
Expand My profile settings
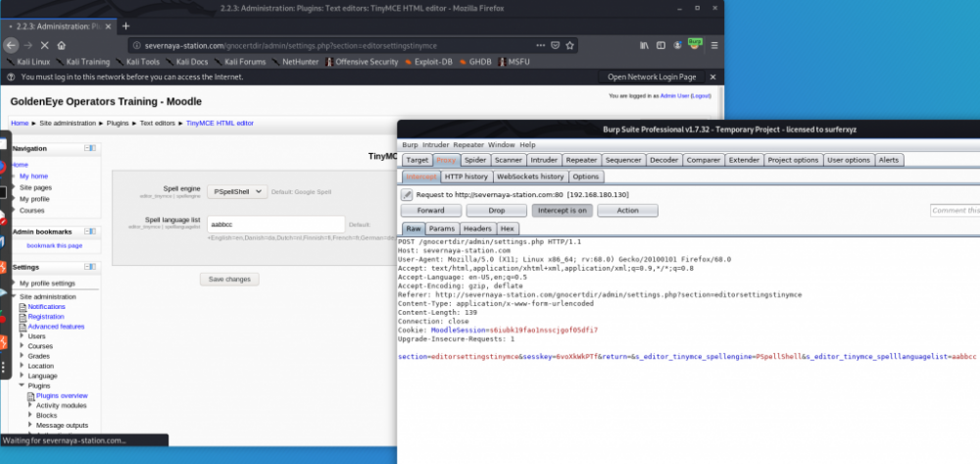[x=15, y=284]
